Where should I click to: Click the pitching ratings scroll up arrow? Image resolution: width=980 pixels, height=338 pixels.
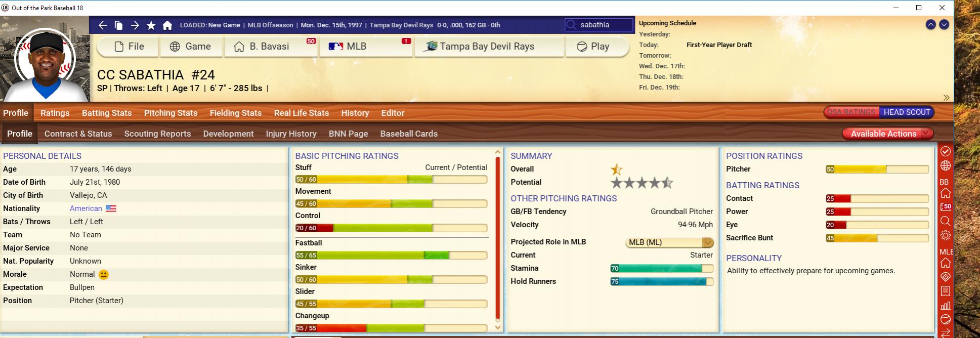[497, 152]
